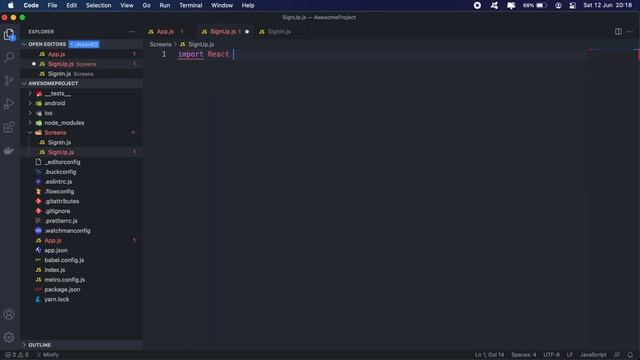Expand the ios folder
Screen dimensions: 640x360
click(30, 113)
